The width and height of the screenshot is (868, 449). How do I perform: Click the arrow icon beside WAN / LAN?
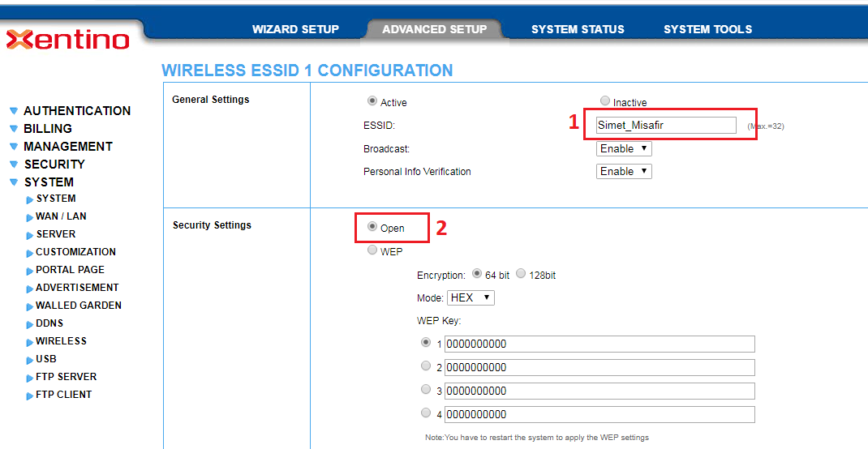[30, 217]
